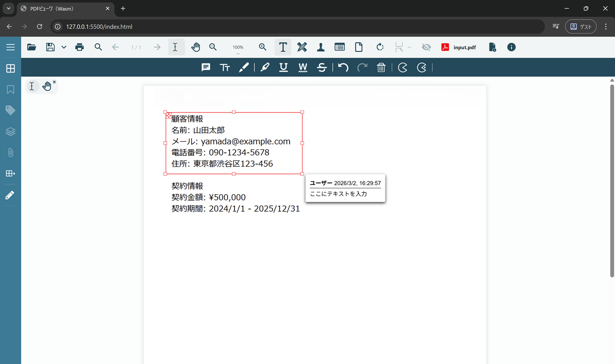
Task: Enable the text selection cursor mode
Action: point(176,47)
